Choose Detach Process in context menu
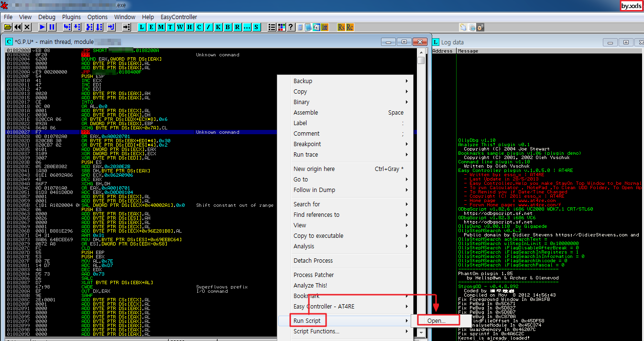Screen dimensions: 644x341 click(x=345, y=261)
